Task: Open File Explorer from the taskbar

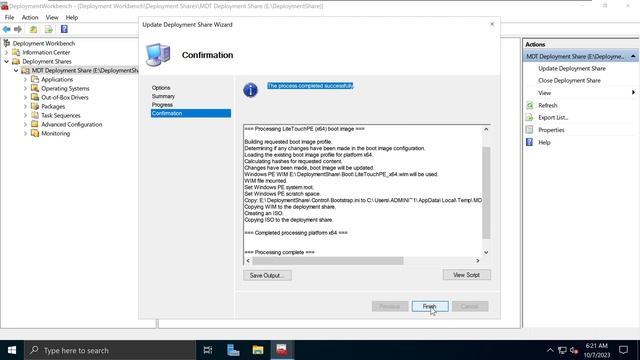Action: (258, 350)
